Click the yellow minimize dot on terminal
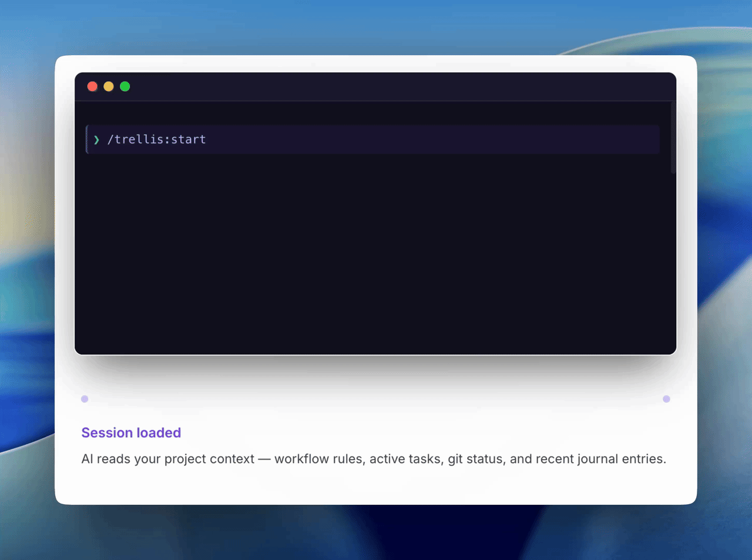The width and height of the screenshot is (752, 560). coord(109,86)
